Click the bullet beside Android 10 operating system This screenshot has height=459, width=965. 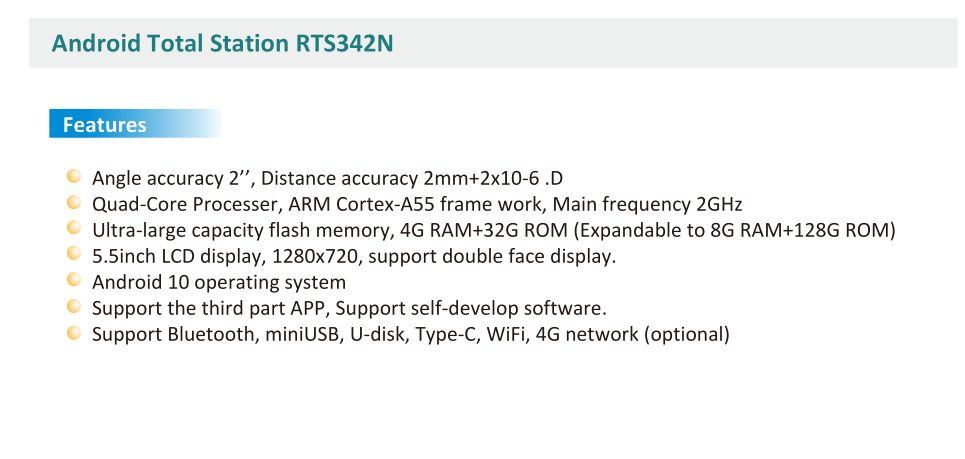(74, 280)
